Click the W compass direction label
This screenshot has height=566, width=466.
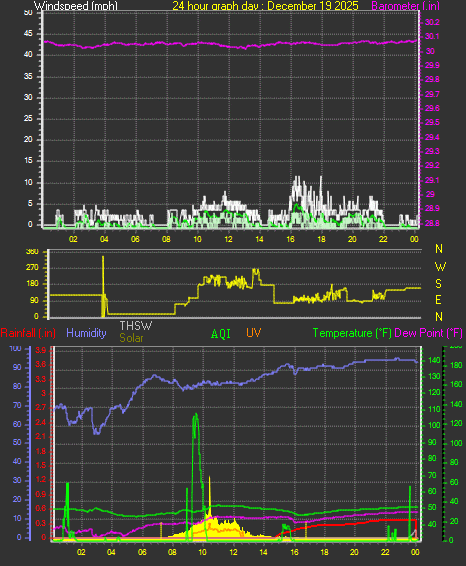pyautogui.click(x=440, y=267)
